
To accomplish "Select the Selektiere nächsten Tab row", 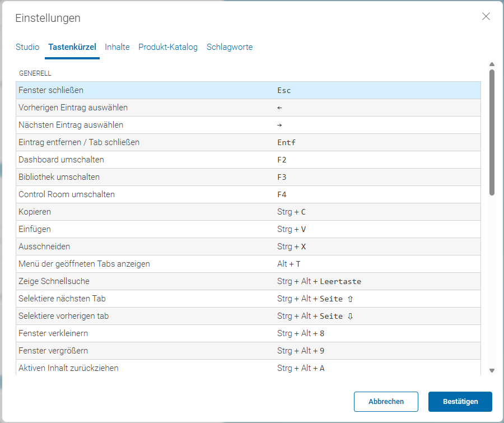I will coord(248,299).
